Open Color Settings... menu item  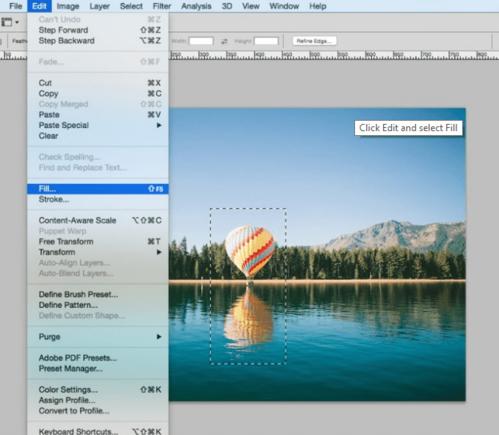pos(98,390)
